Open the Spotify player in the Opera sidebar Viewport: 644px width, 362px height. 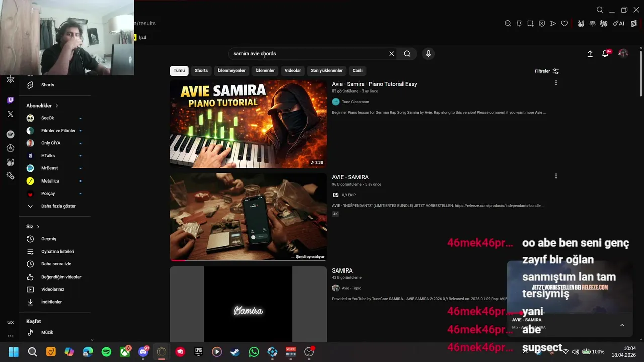(x=10, y=134)
